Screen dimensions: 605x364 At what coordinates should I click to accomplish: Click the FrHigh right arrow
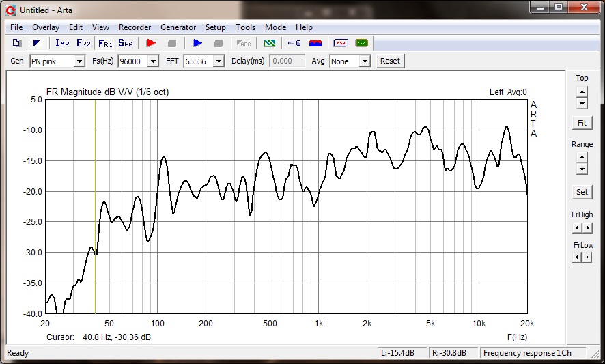[x=587, y=227]
